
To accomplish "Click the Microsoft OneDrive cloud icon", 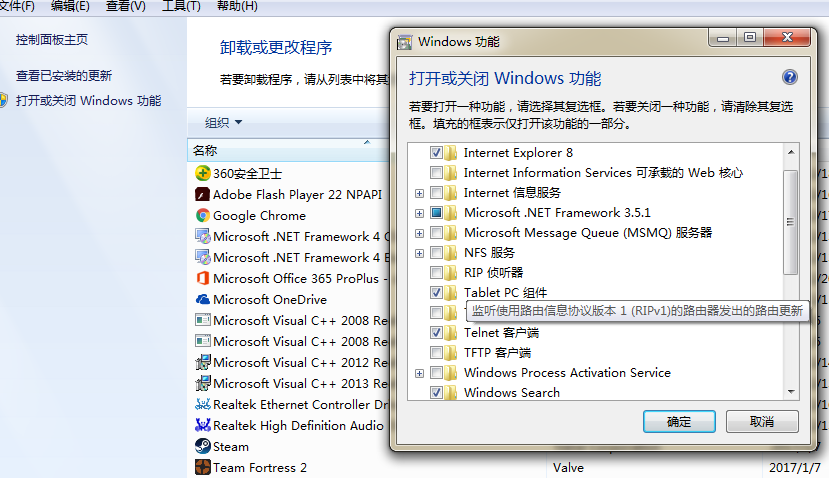I will (202, 299).
